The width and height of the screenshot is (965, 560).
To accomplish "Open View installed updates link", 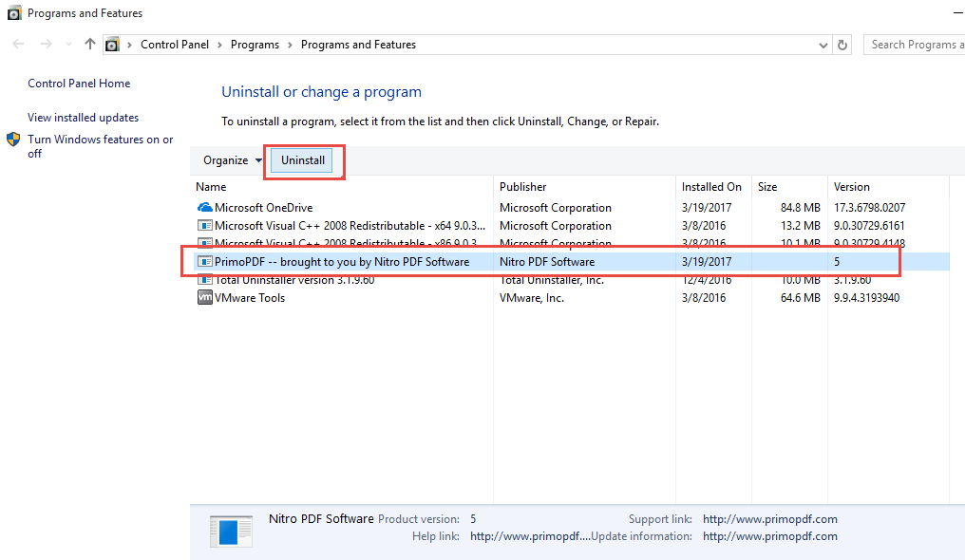I will point(83,118).
